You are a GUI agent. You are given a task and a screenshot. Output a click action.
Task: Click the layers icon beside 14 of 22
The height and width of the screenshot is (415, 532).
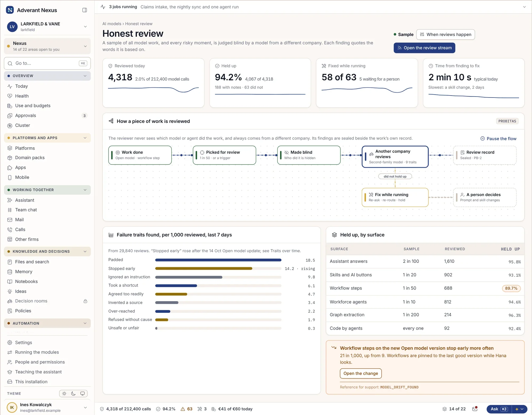444,409
